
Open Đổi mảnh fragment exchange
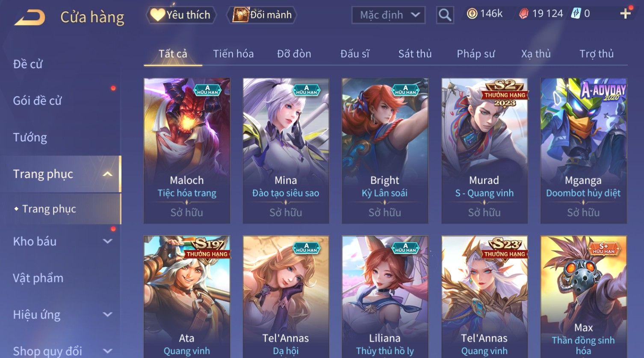pyautogui.click(x=262, y=15)
